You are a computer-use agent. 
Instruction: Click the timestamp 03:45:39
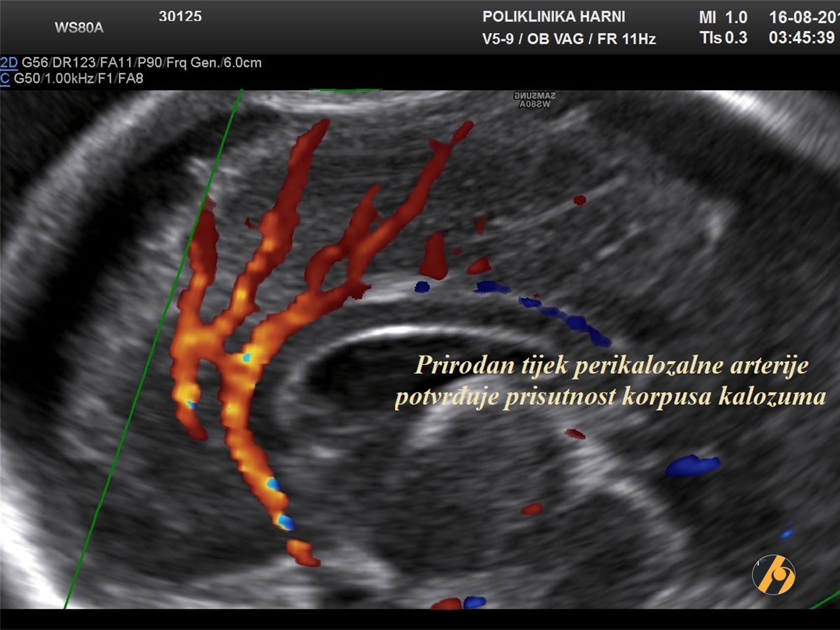[x=802, y=38]
